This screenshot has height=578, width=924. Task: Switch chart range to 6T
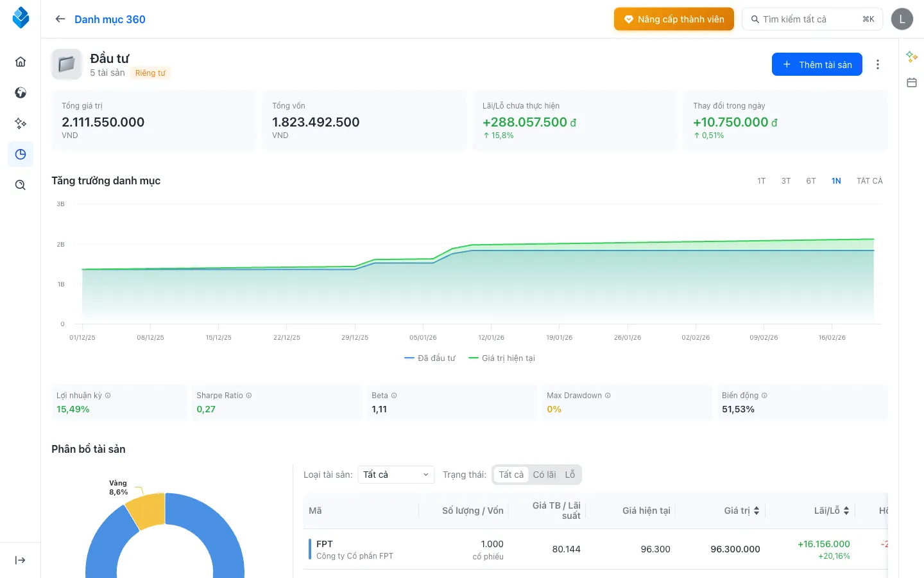click(810, 180)
